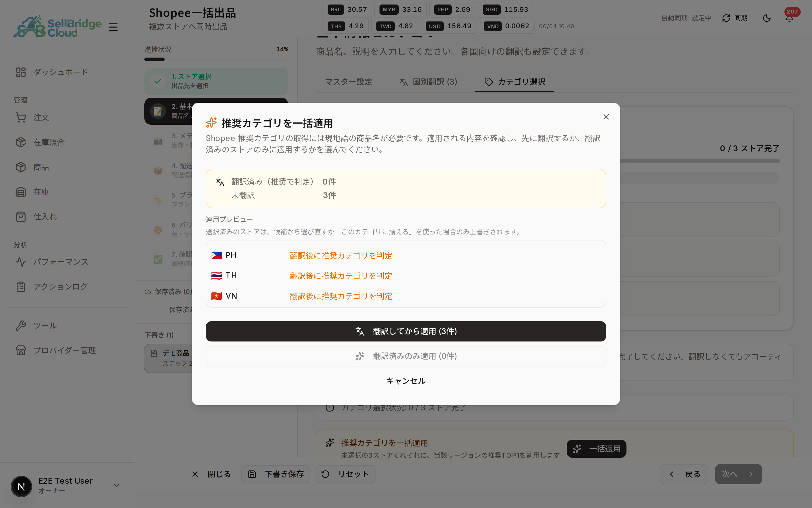
Task: Click the 同期 sync button
Action: pos(735,18)
